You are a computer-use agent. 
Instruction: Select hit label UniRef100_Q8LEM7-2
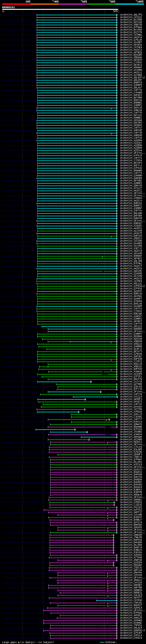coord(132,77)
